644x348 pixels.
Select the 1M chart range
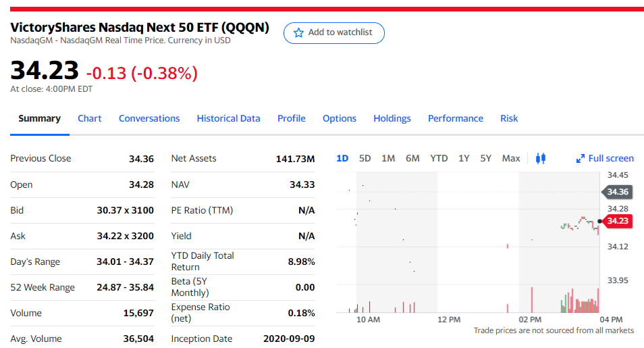[388, 158]
